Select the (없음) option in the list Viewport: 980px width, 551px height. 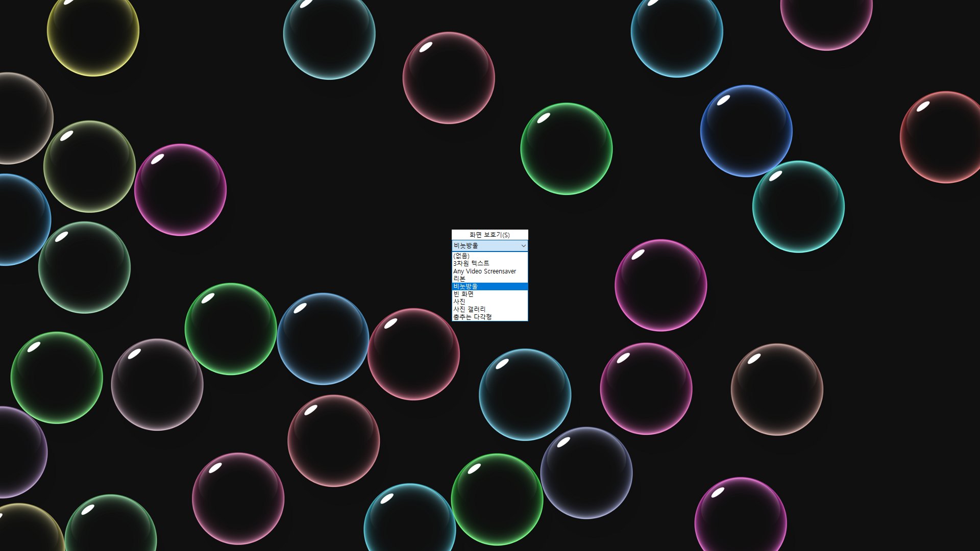click(490, 256)
